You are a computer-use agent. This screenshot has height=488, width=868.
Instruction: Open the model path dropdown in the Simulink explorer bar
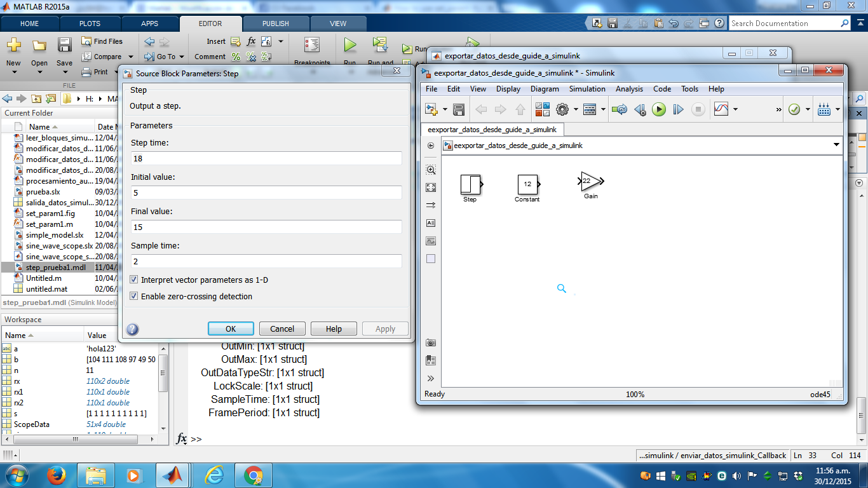(836, 146)
